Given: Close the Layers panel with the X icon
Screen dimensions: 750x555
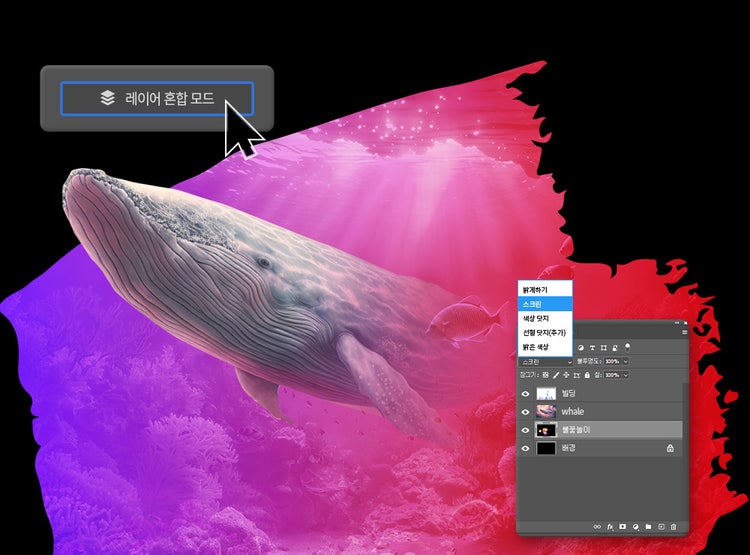Looking at the screenshot, I should click(x=685, y=323).
